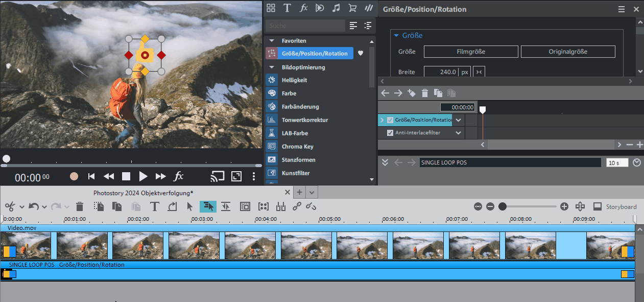Collapse the Bildoptimierung category
Screen dimensions: 644x302
(x=272, y=67)
